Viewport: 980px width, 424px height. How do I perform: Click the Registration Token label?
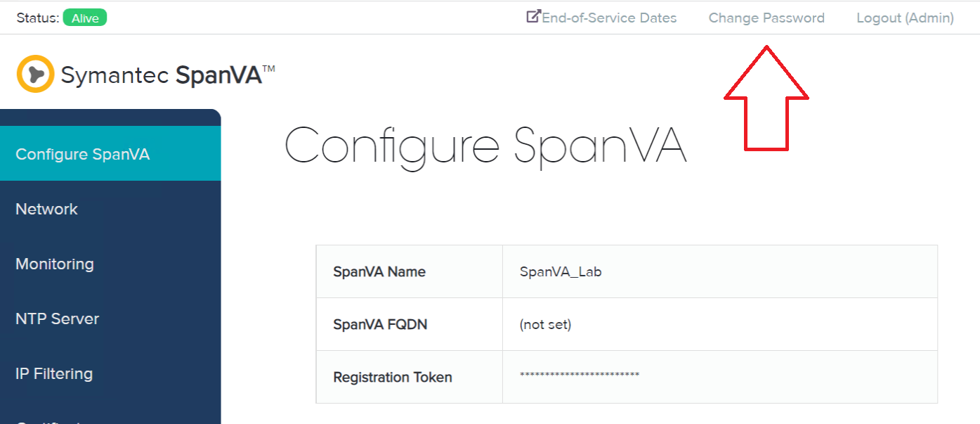pyautogui.click(x=392, y=378)
